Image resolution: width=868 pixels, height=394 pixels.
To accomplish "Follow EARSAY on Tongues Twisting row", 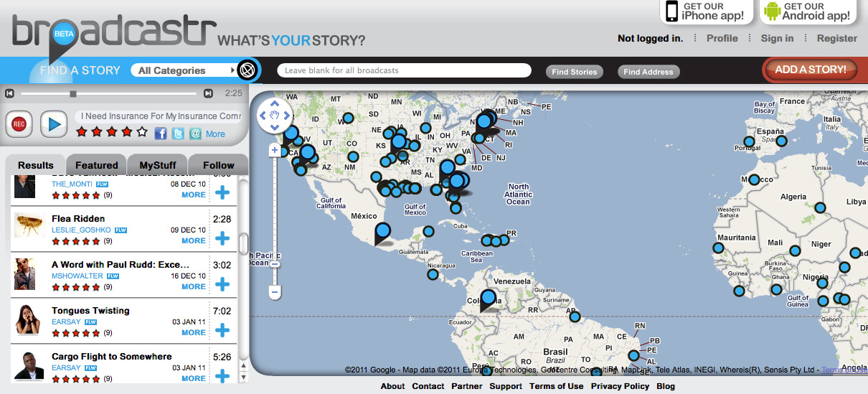I will click(91, 322).
